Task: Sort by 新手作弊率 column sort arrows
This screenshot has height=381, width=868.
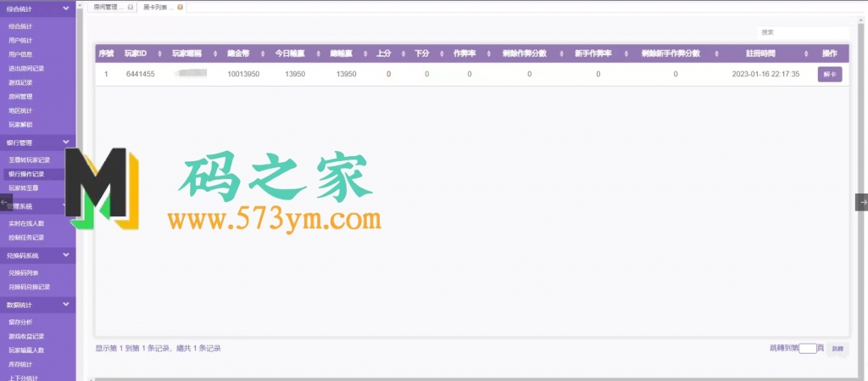Action: pyautogui.click(x=626, y=53)
